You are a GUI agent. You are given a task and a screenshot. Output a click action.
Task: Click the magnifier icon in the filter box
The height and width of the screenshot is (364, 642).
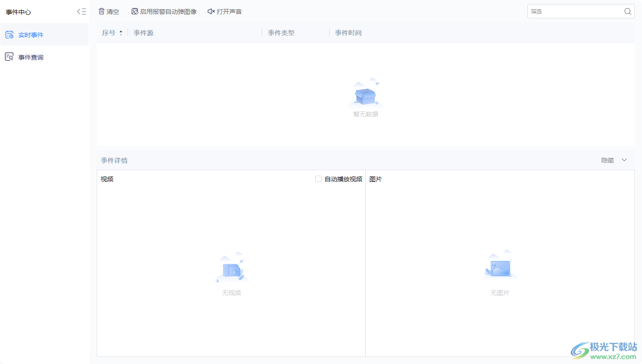627,11
